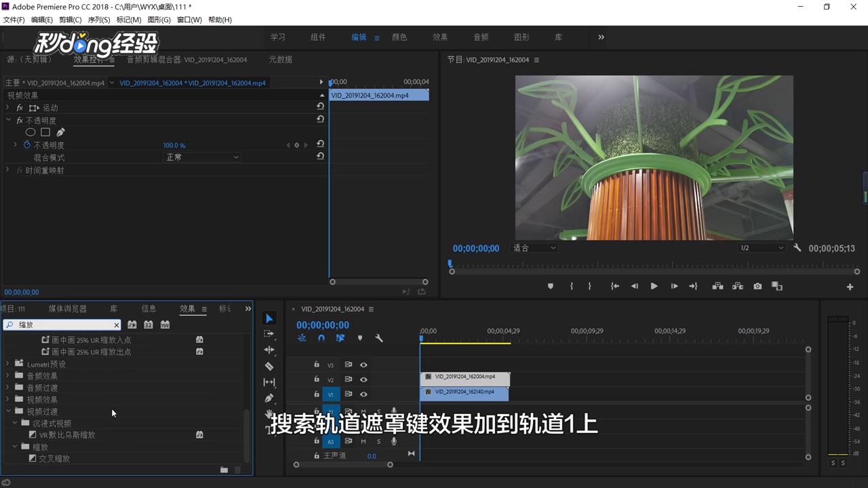The image size is (868, 488).
Task: Lock track V3
Action: pyautogui.click(x=317, y=365)
